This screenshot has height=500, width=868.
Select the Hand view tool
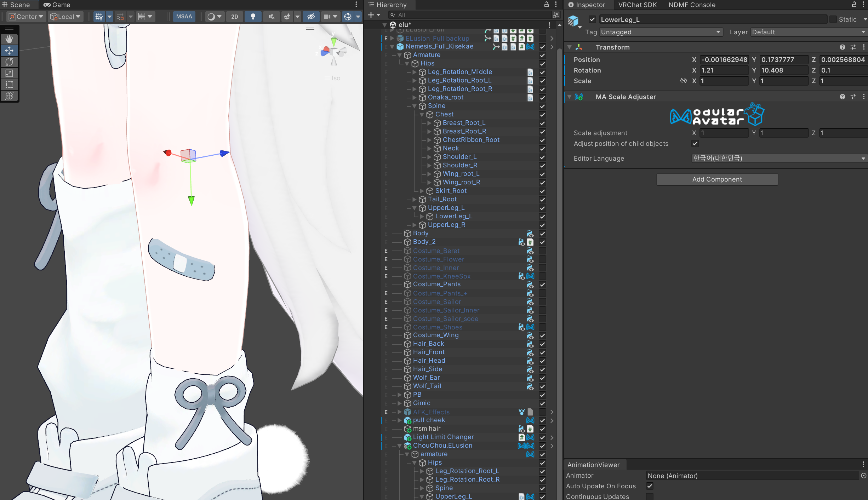pyautogui.click(x=9, y=39)
